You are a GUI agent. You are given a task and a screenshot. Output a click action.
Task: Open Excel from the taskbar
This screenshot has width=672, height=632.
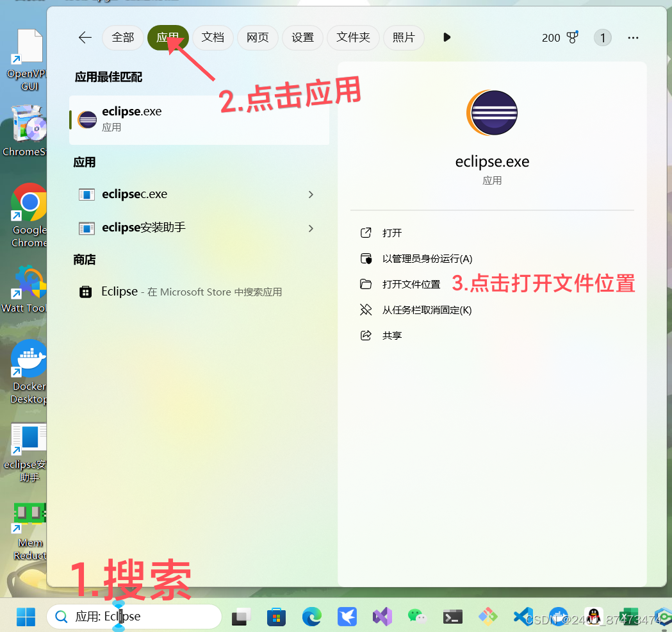(629, 617)
